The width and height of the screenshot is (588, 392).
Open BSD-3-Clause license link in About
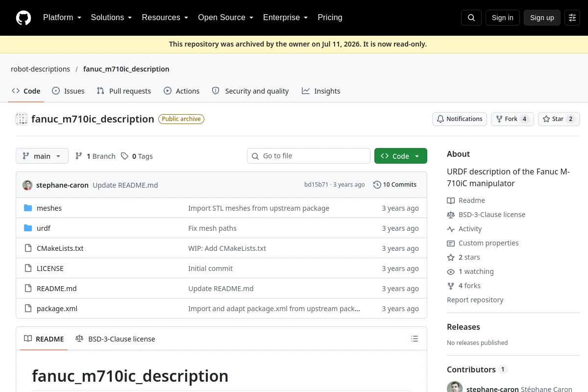(486, 215)
